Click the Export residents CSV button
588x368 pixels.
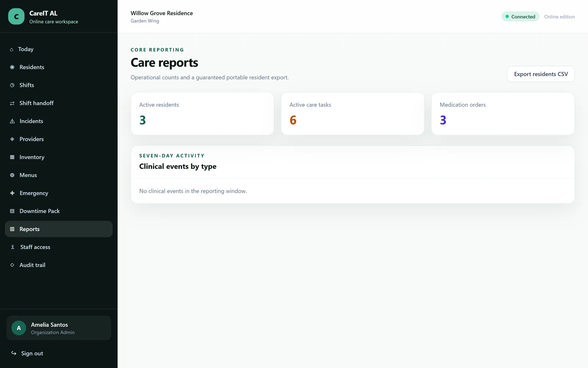click(541, 74)
